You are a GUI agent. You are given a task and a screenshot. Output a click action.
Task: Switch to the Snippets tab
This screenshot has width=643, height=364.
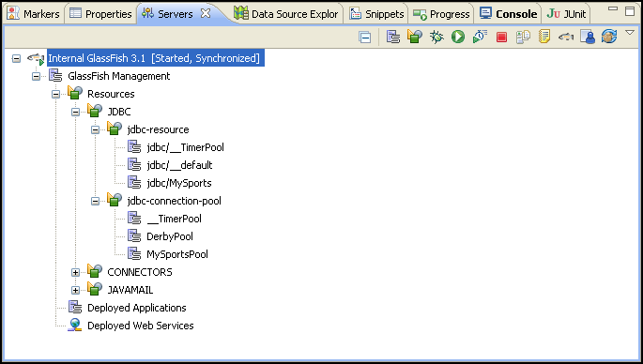[x=376, y=14]
